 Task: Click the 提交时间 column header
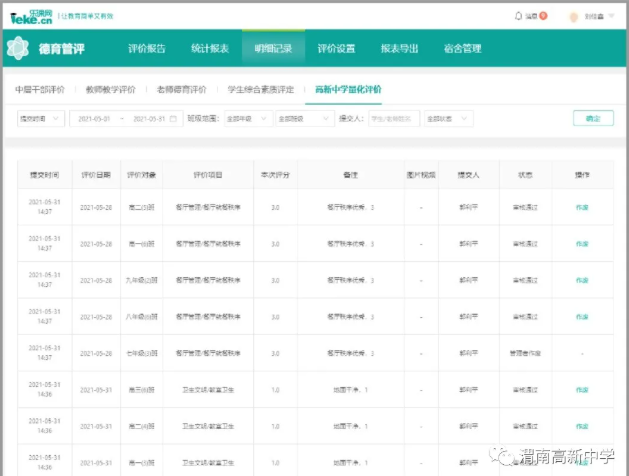[45, 175]
